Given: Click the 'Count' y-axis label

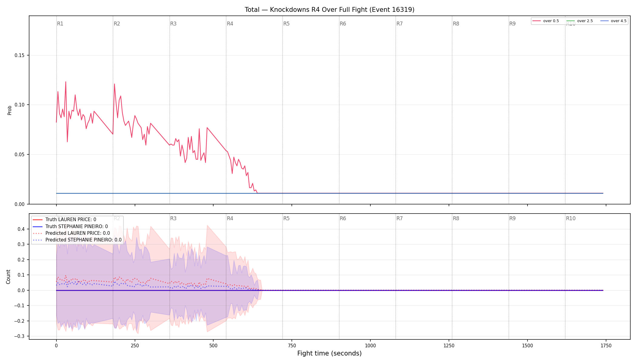Looking at the screenshot, I should [x=8, y=277].
